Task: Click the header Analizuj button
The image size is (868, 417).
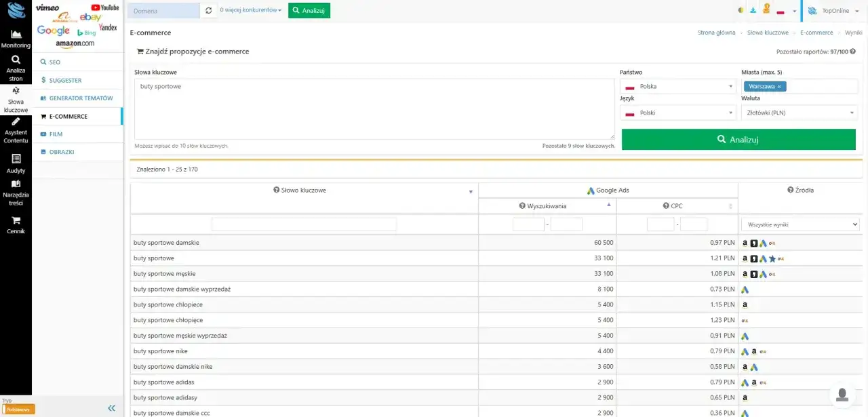Action: pos(309,11)
